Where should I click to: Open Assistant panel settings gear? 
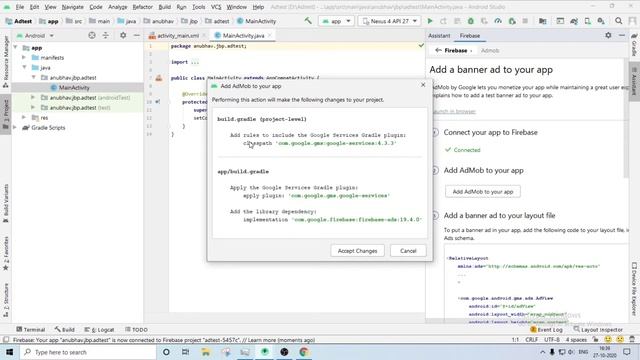click(x=608, y=36)
